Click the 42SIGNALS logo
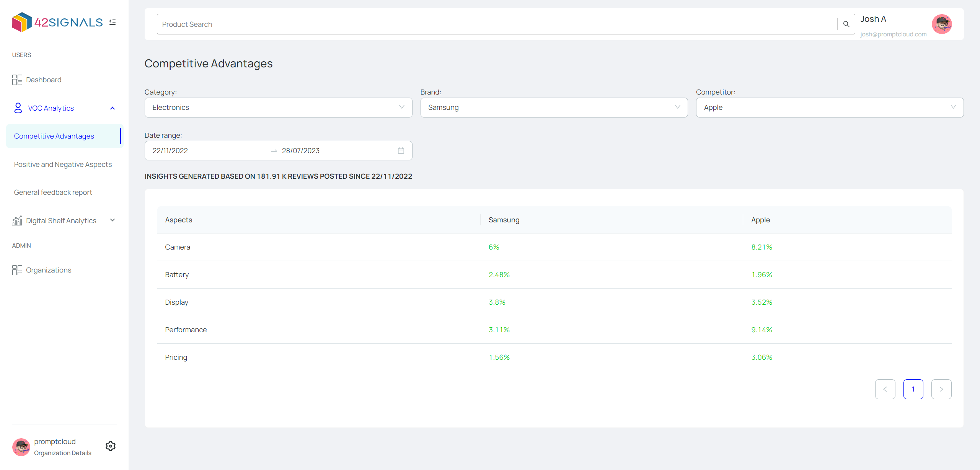The height and width of the screenshot is (470, 980). click(x=57, y=22)
